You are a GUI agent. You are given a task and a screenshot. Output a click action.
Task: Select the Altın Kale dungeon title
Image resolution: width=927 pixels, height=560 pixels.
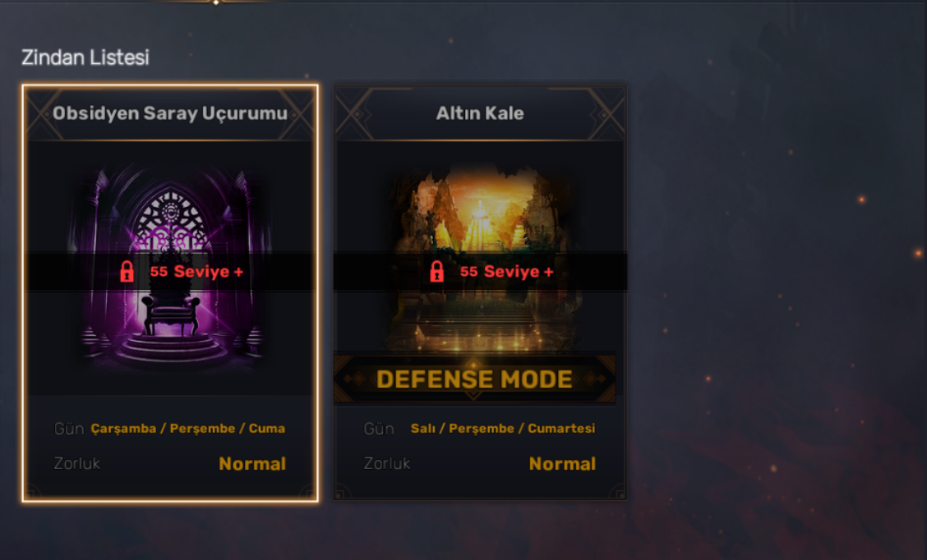480,112
